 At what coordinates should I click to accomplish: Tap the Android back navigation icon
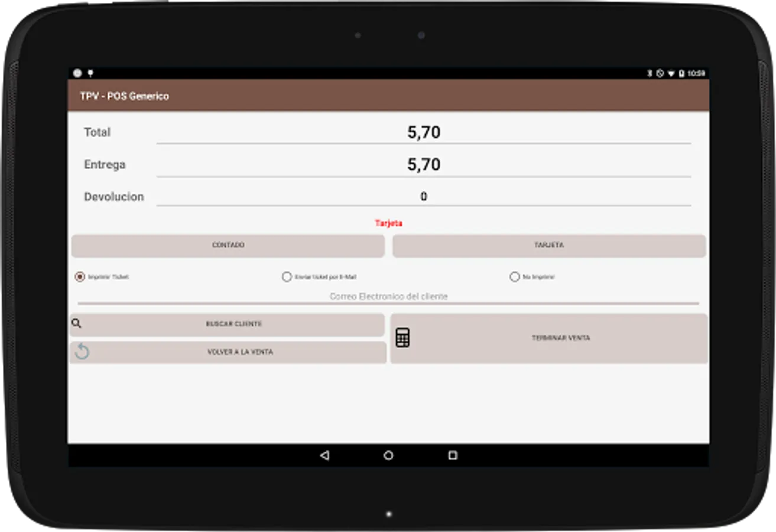(324, 455)
